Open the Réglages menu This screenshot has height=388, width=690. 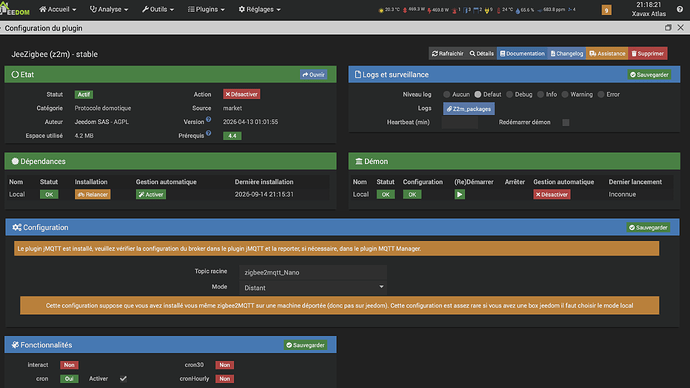click(260, 9)
